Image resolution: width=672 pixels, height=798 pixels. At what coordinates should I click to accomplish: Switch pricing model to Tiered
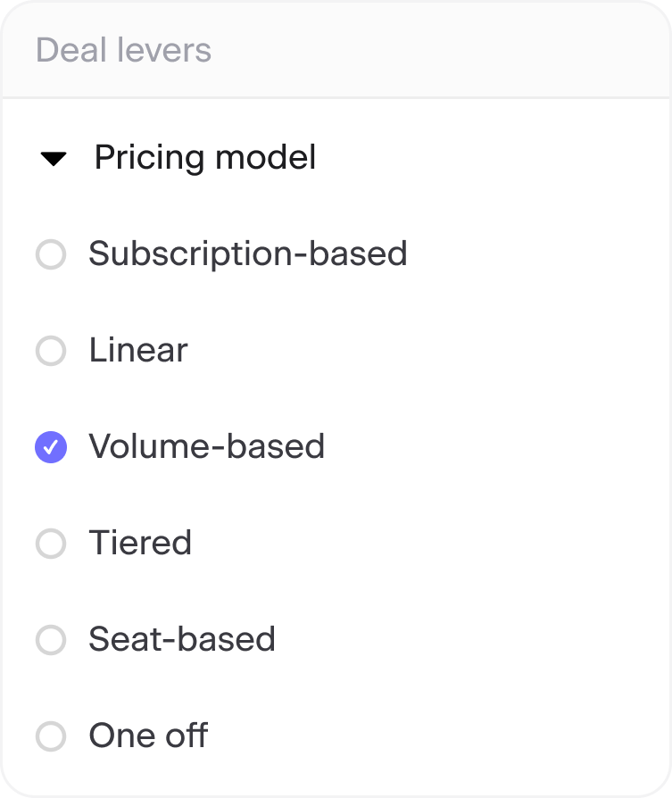point(51,543)
